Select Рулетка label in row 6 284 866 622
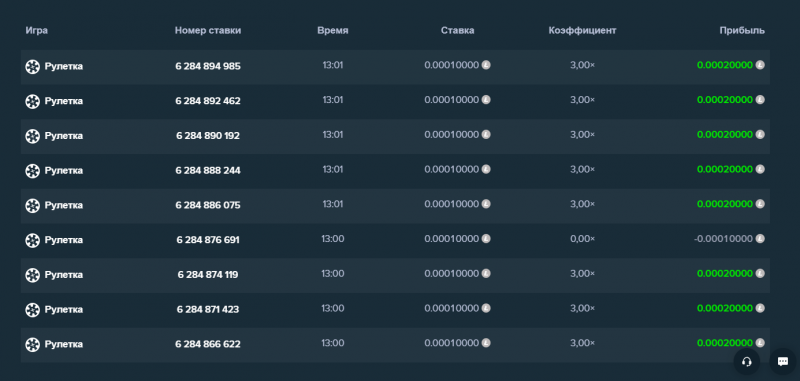 click(x=64, y=344)
